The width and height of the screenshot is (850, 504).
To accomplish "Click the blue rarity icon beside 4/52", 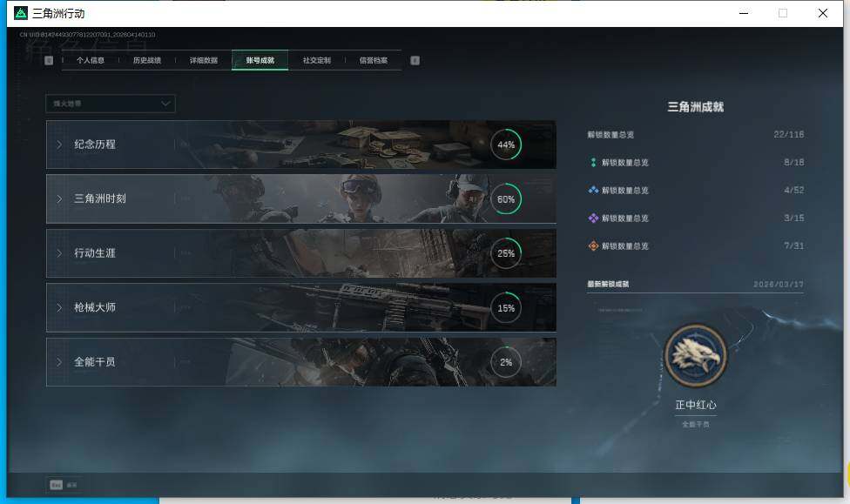I will (x=593, y=191).
